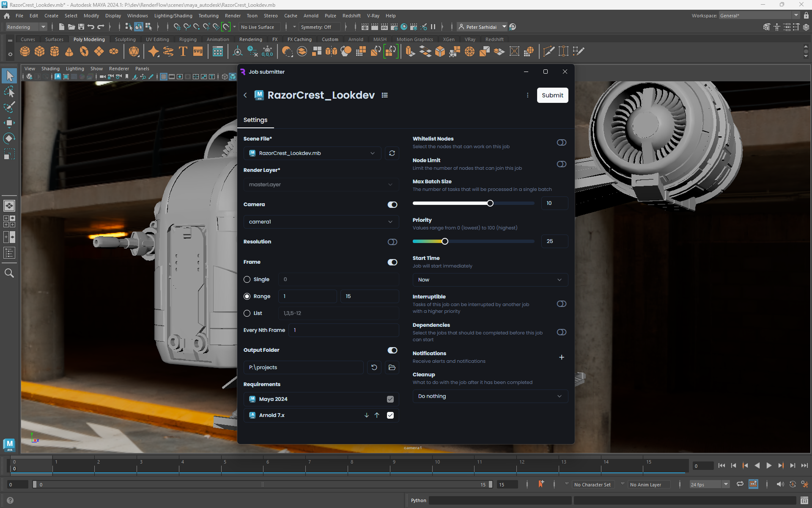Screen dimensions: 812x508
Task: Select the List frame radio button
Action: (247, 313)
